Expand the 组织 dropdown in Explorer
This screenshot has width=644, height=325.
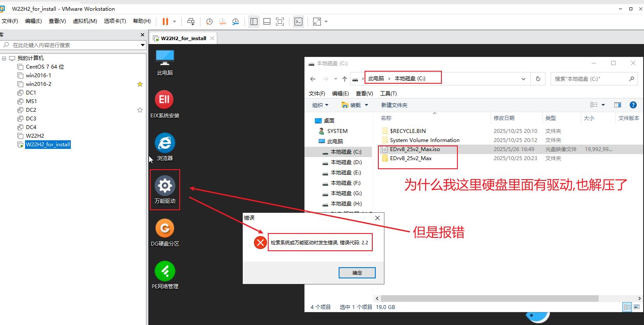[320, 105]
